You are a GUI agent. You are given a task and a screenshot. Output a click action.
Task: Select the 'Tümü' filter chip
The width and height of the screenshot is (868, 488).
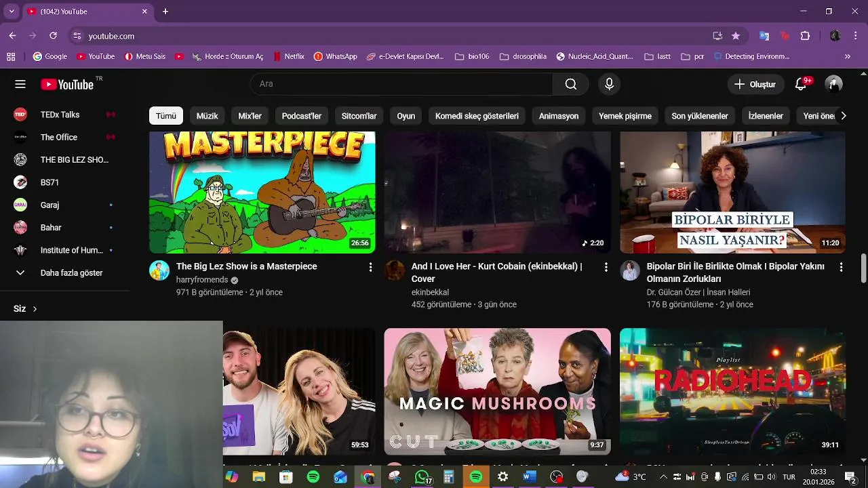(x=166, y=116)
